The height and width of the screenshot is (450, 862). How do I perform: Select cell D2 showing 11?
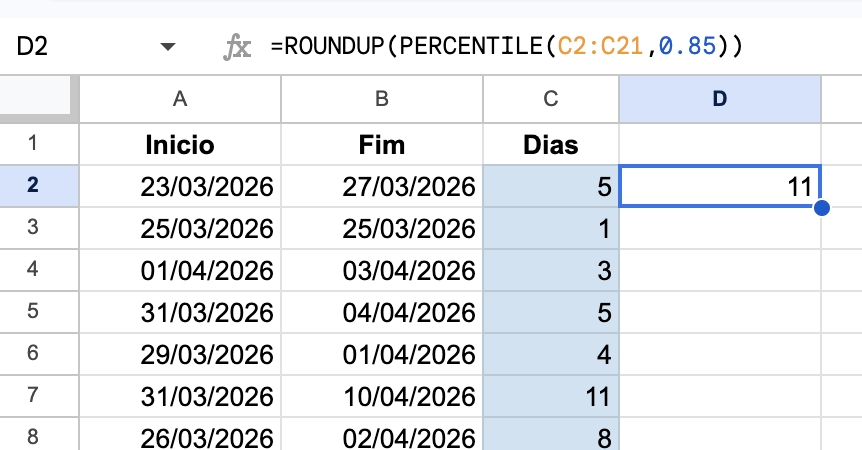(719, 186)
